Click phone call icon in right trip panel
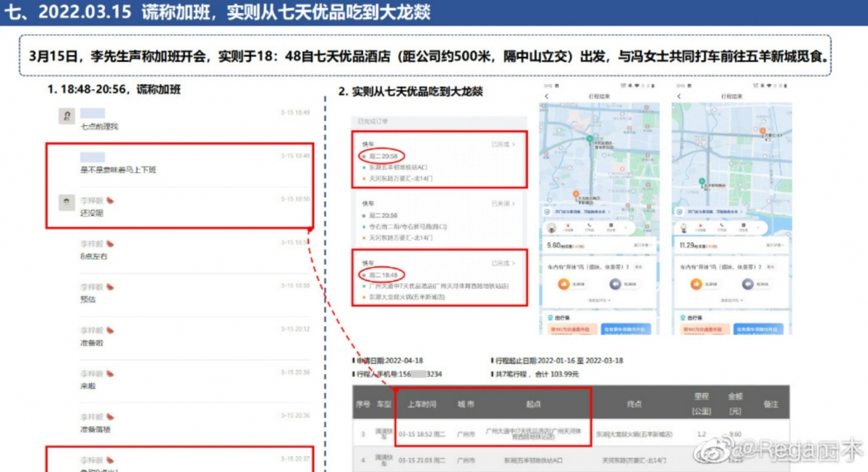The height and width of the screenshot is (472, 868). click(723, 227)
